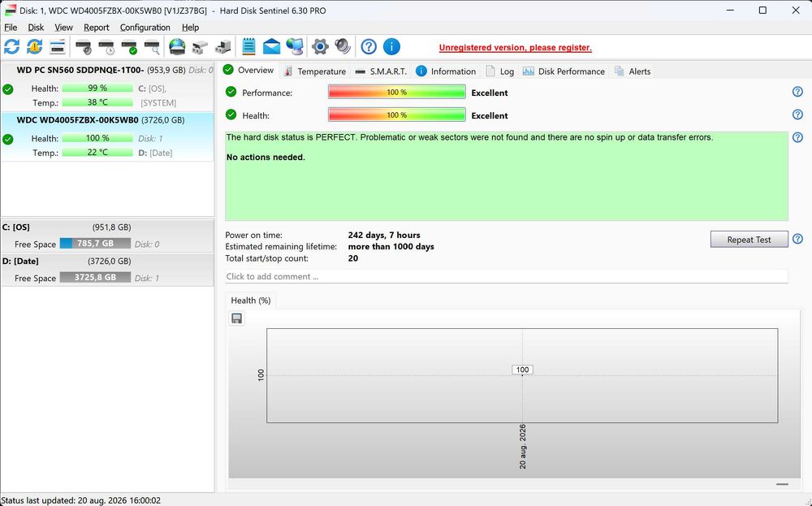Click the 'Click to add comment' field
812x506 pixels.
507,277
